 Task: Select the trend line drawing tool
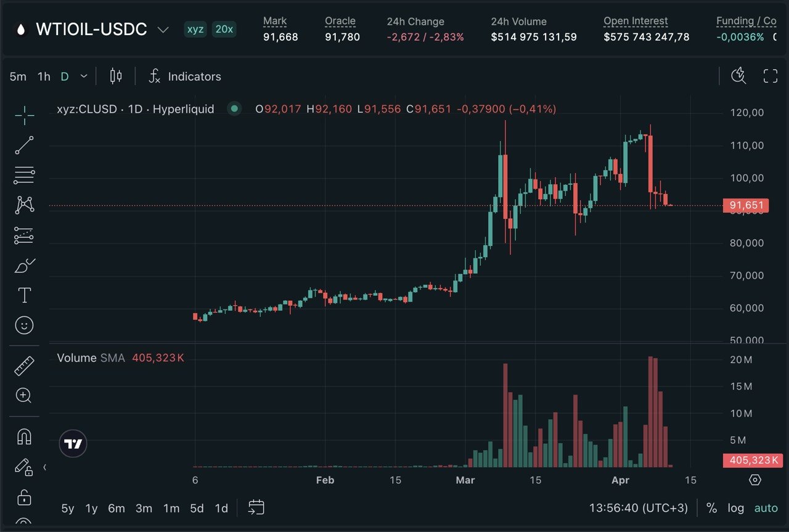pyautogui.click(x=25, y=145)
